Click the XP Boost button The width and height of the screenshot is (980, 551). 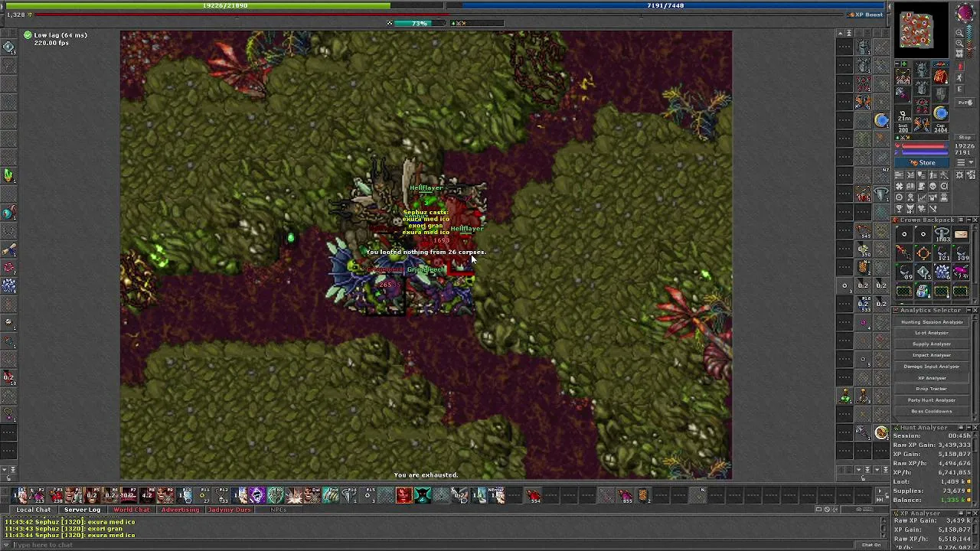tap(866, 15)
